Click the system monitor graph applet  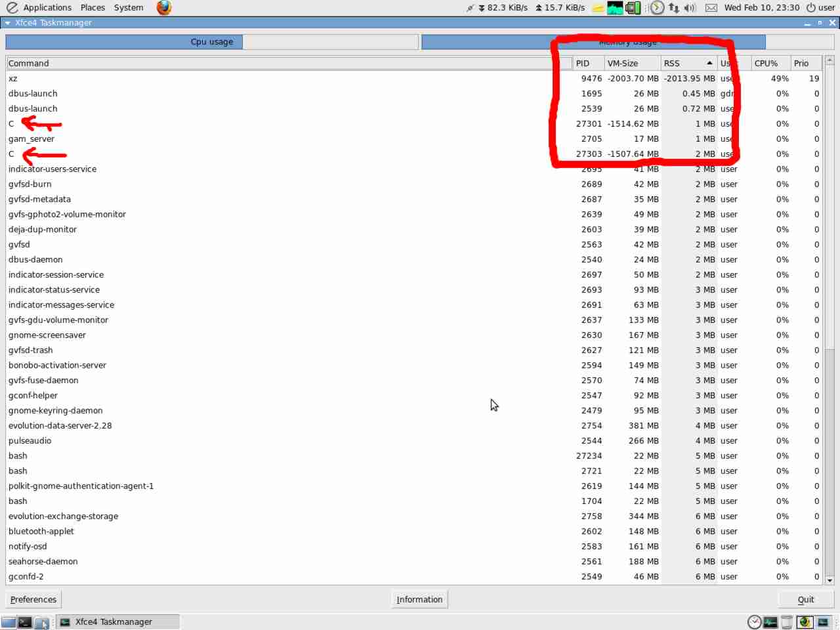click(x=615, y=8)
